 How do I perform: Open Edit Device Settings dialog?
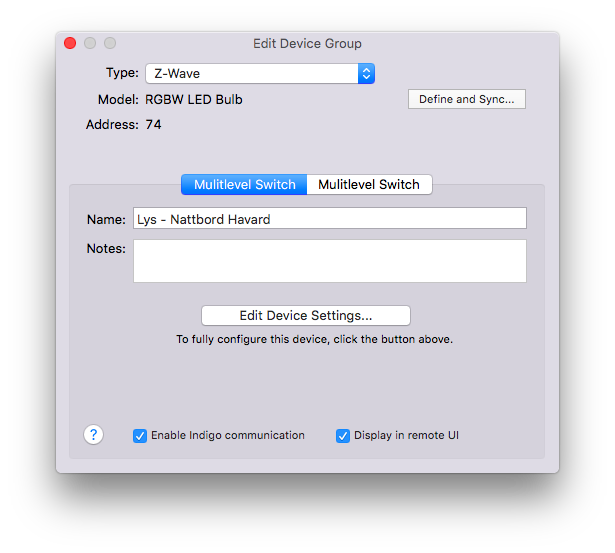coord(306,315)
